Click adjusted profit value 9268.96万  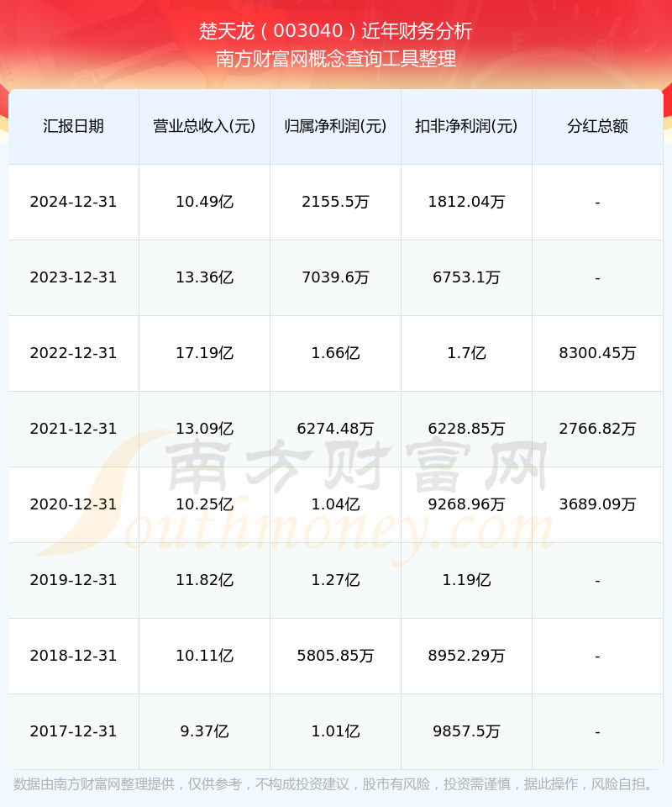coord(466,504)
